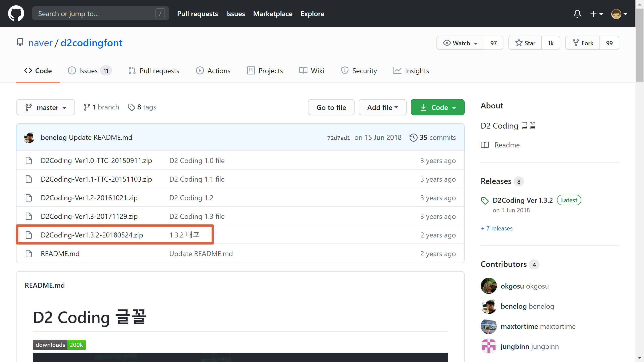The image size is (644, 362).
Task: Open D2Coding-Ver1.3.2-20180524.zip file
Action: (x=92, y=235)
